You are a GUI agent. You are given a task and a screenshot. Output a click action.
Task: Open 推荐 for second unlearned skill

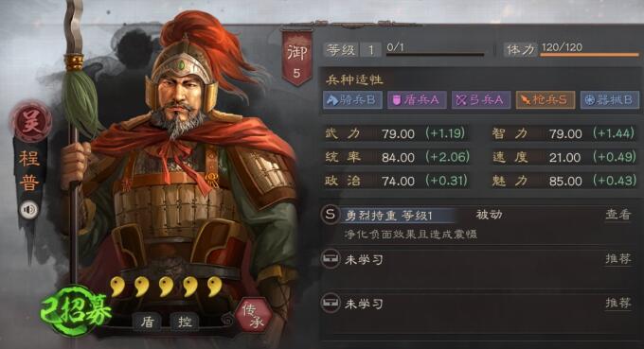(618, 303)
